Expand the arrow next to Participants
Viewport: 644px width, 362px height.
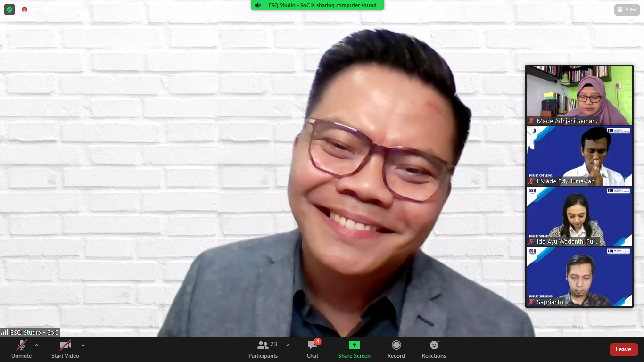coord(288,345)
